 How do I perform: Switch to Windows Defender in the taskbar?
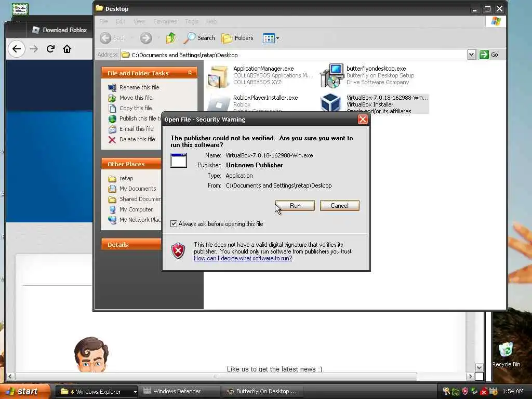click(x=180, y=392)
